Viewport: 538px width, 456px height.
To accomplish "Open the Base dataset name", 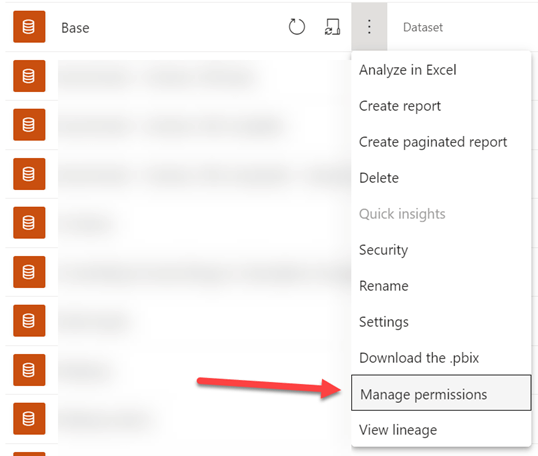I will (x=75, y=28).
